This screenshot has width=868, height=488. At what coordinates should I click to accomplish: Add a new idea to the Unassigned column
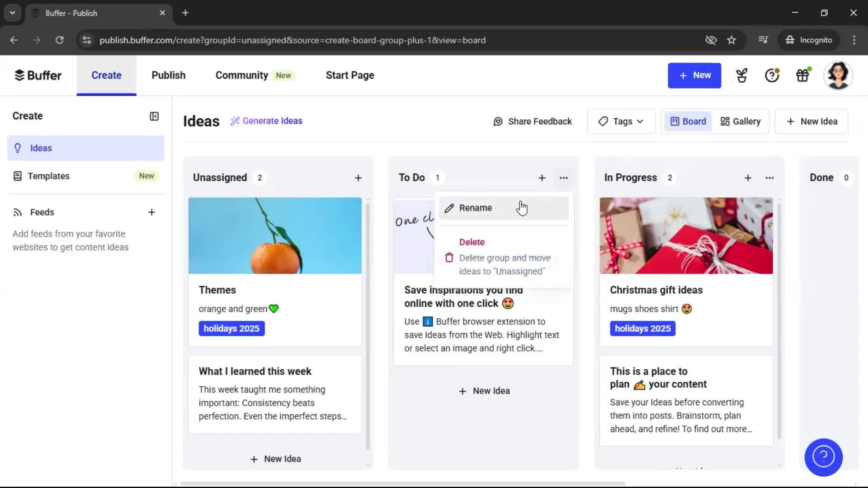coord(358,178)
